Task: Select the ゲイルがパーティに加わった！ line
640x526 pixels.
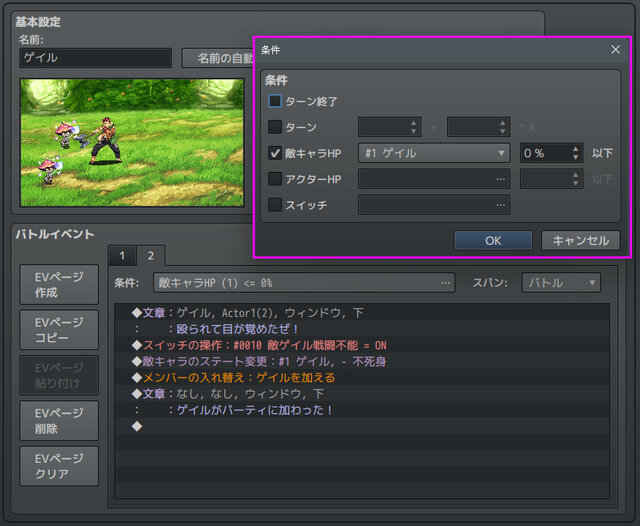Action: [x=362, y=410]
